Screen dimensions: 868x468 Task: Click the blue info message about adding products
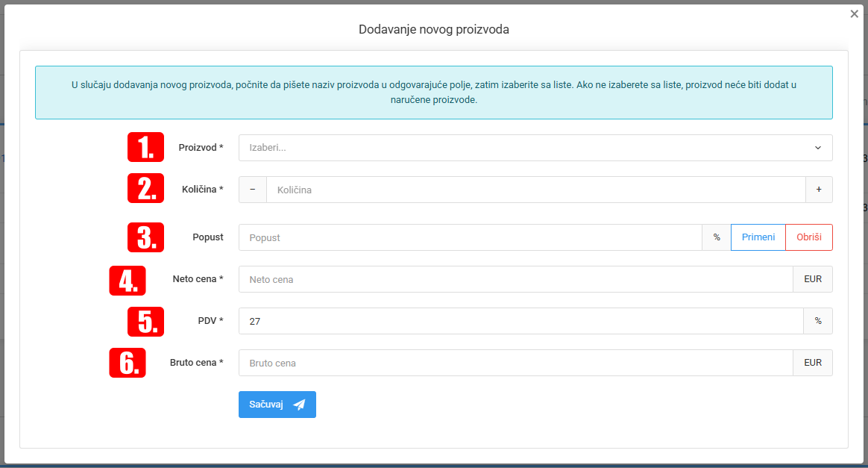pos(434,93)
